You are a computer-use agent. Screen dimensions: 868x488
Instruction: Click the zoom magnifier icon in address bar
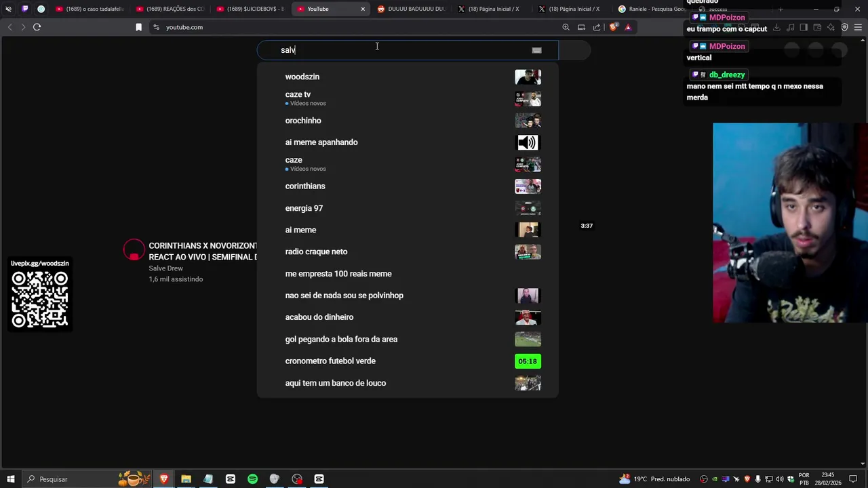coord(566,27)
